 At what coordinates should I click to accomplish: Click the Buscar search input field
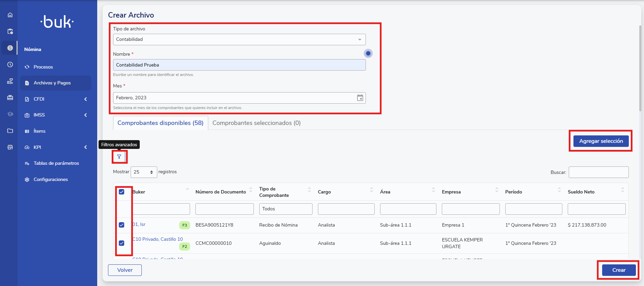(x=598, y=172)
